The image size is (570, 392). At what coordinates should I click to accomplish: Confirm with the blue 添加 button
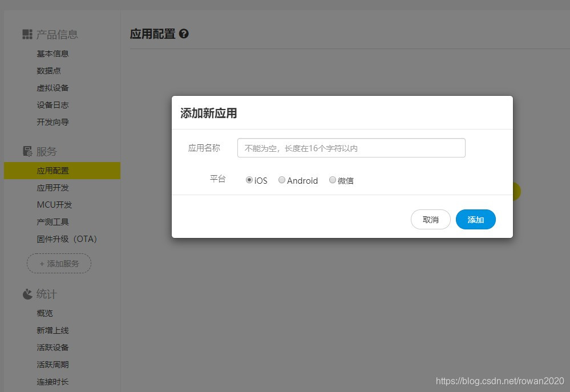click(x=475, y=219)
